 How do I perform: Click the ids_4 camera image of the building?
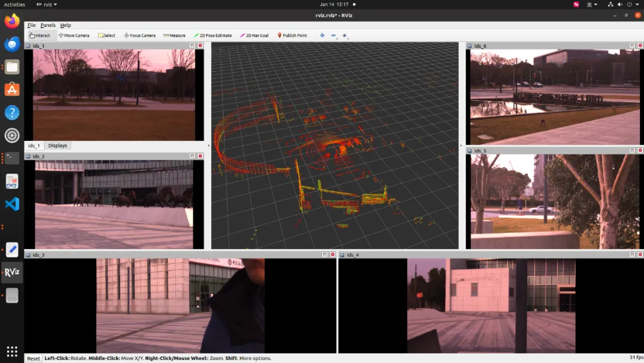coord(491,306)
